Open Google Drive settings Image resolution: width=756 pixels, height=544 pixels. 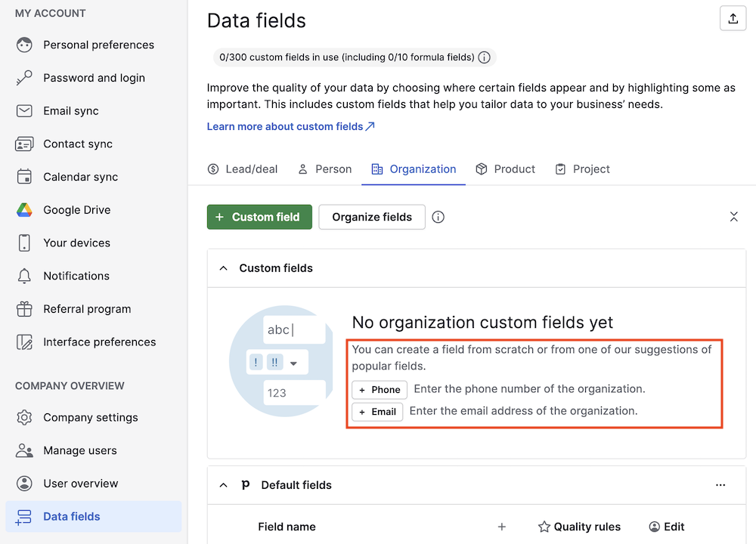click(x=76, y=210)
